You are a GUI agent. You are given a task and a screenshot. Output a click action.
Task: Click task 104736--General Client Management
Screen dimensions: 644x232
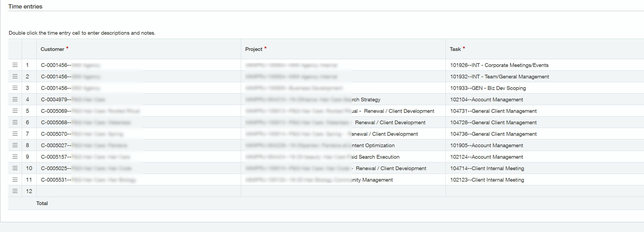[x=493, y=134]
